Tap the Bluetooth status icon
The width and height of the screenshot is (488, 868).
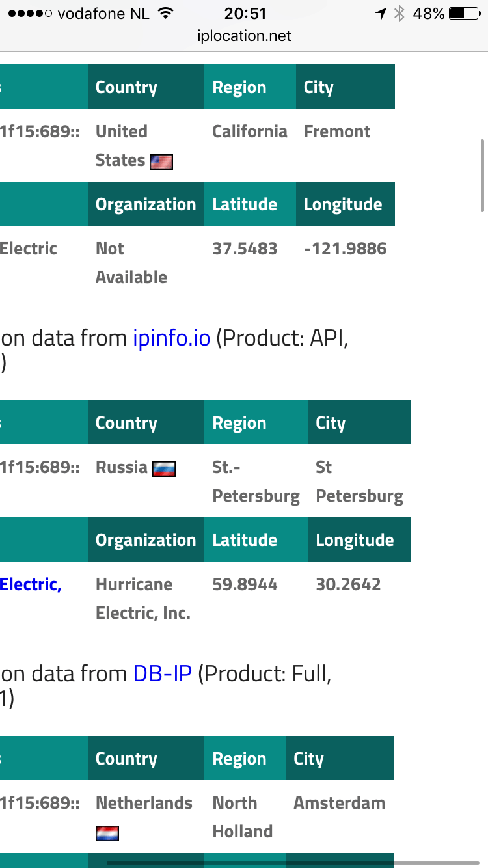tap(400, 14)
